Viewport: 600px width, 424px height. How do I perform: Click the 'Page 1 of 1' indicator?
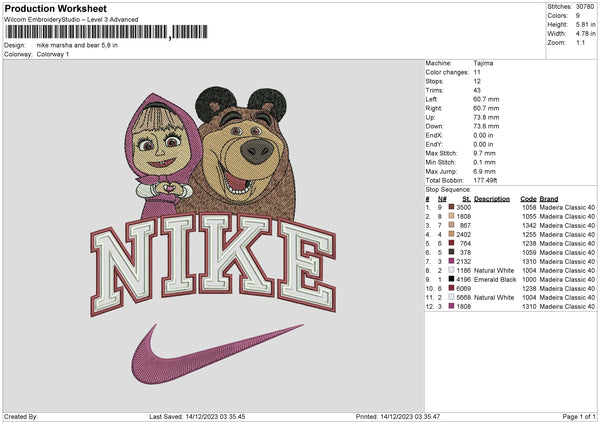click(579, 416)
